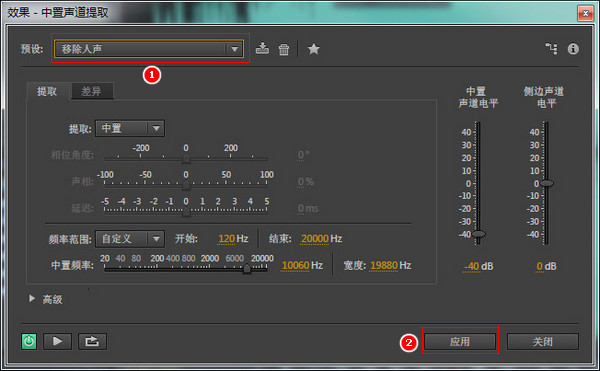This screenshot has width=600, height=371.
Task: Delete preset trash icon
Action: 284,49
